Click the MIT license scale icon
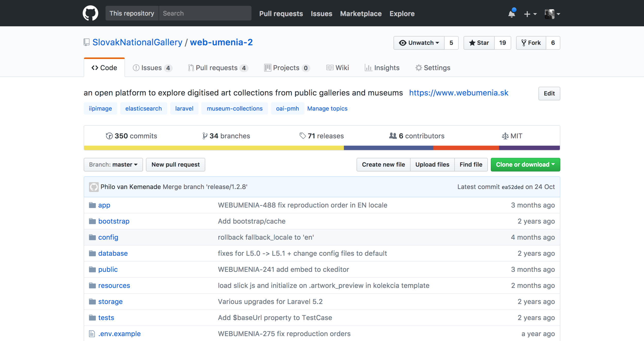Viewport: 644px width, 341px height. (505, 136)
